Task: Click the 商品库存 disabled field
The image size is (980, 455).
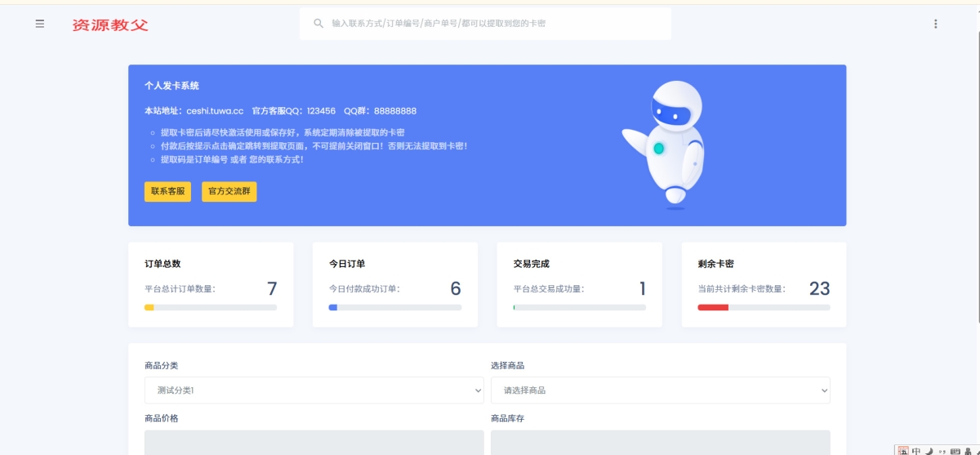Action: pyautogui.click(x=660, y=443)
